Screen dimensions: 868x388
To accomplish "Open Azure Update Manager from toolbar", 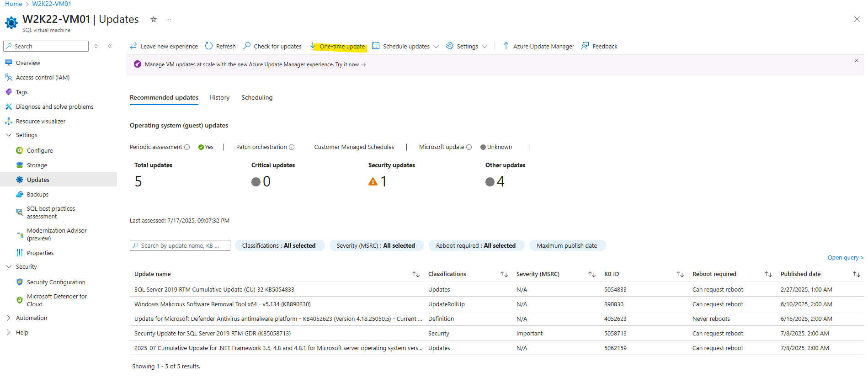I will tap(538, 46).
